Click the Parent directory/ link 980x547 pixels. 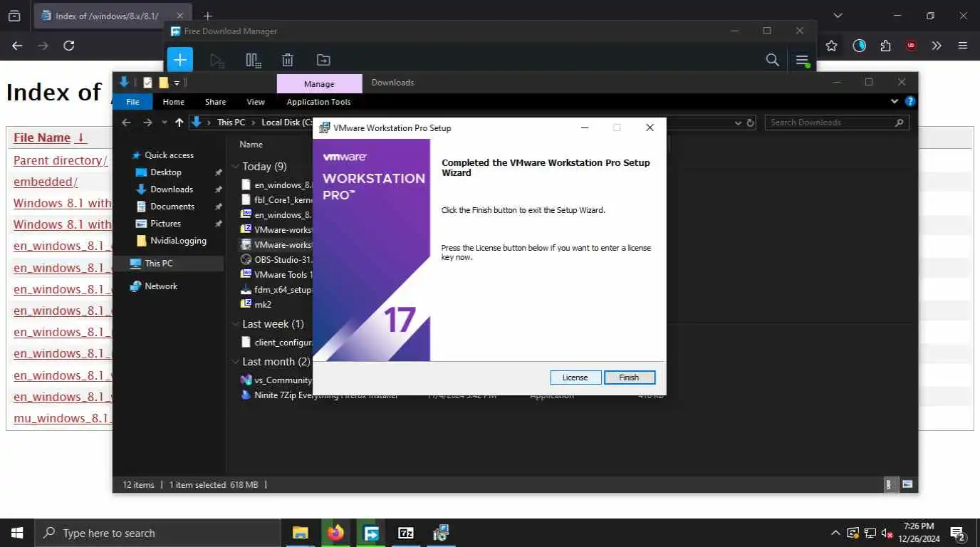pyautogui.click(x=61, y=161)
